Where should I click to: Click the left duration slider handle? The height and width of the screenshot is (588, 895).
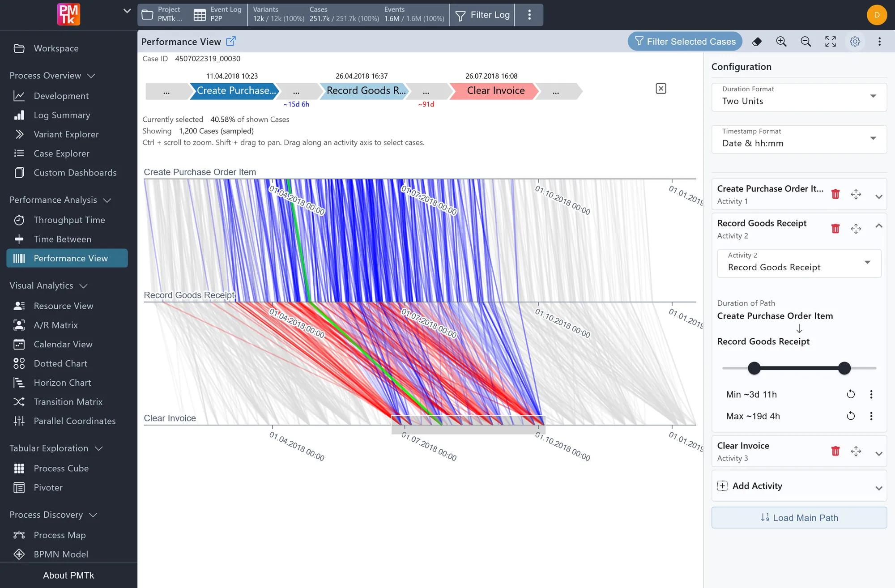(754, 368)
